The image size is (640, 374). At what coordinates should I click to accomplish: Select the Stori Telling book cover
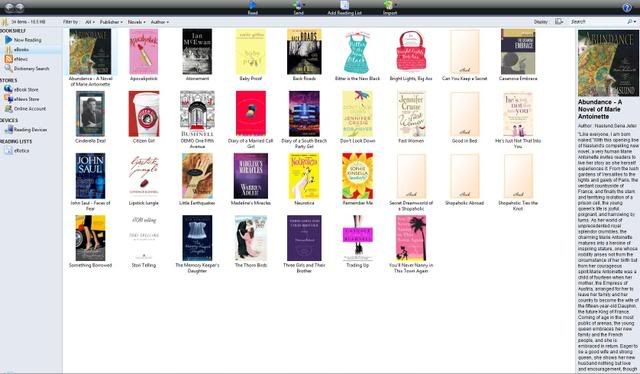click(144, 238)
